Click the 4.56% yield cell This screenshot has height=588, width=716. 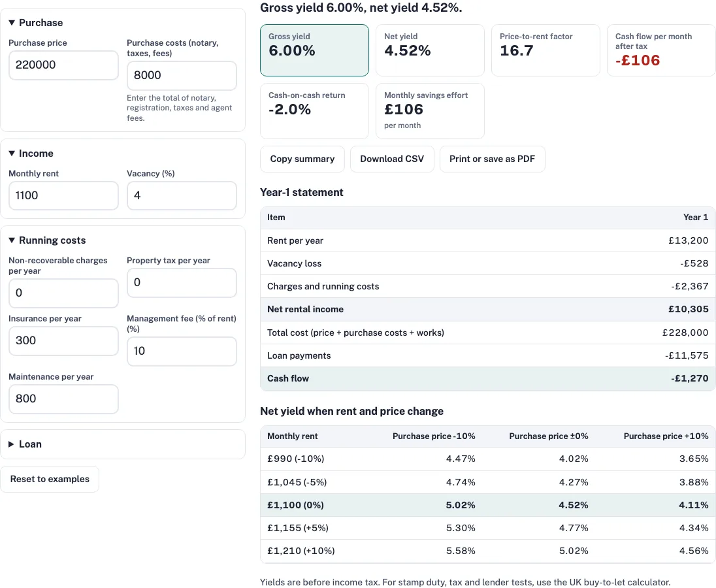[694, 551]
